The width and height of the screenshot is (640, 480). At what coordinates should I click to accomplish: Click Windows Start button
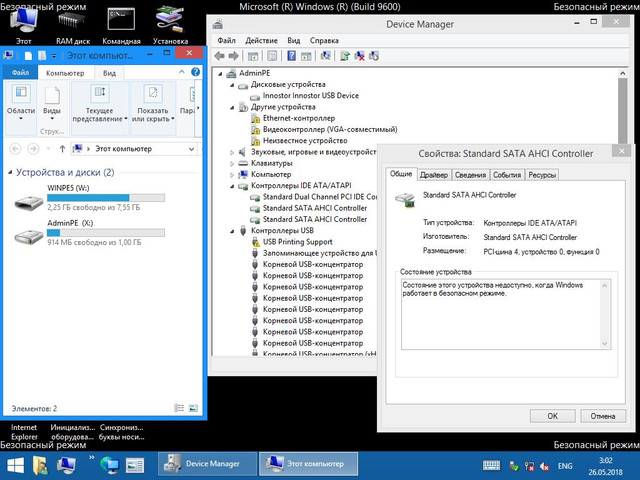click(x=16, y=465)
